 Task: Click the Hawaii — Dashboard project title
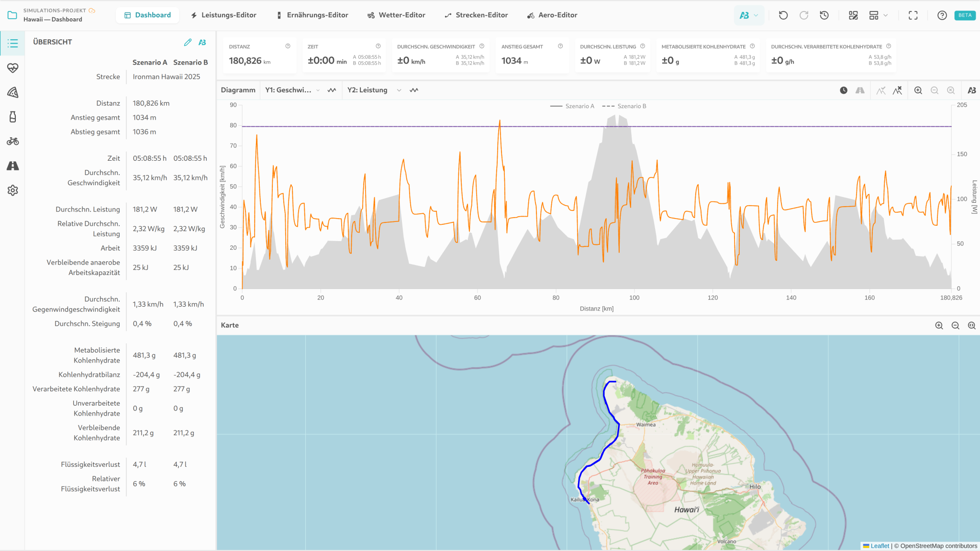[x=53, y=20]
